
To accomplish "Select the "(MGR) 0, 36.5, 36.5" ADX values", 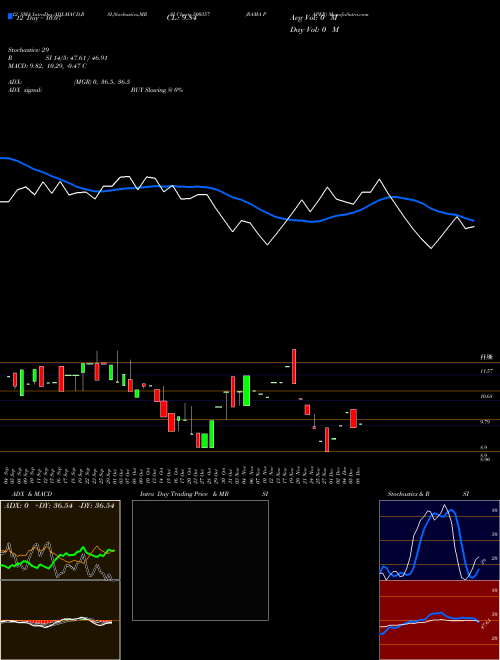I will pyautogui.click(x=101, y=82).
